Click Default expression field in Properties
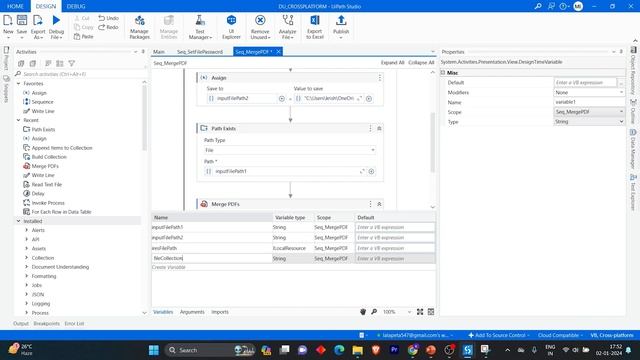640x360 pixels. [x=585, y=82]
